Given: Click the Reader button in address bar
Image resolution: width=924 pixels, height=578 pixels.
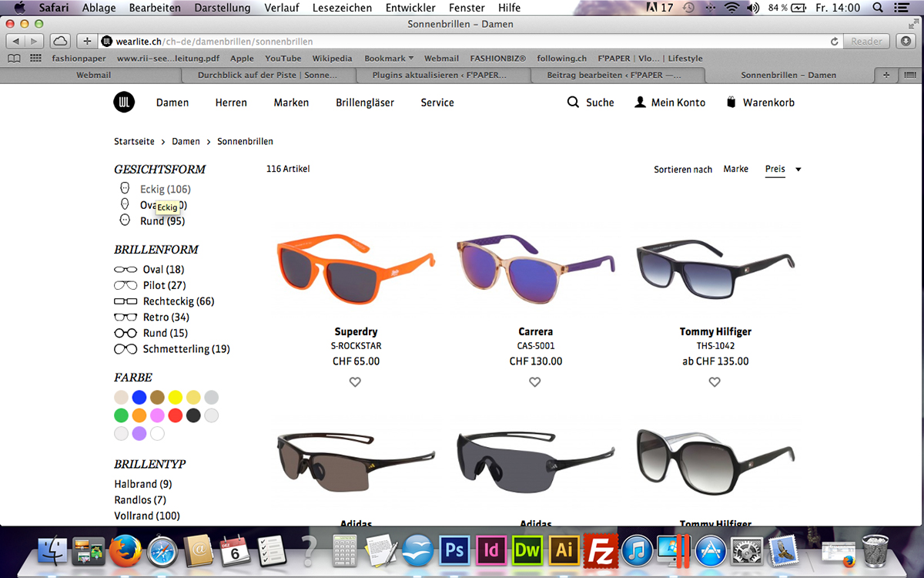Looking at the screenshot, I should [867, 41].
